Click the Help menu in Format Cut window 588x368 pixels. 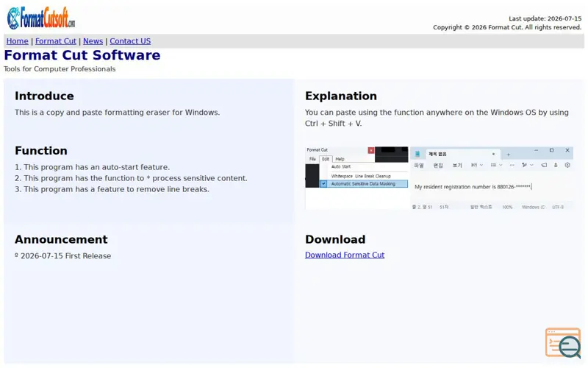tap(340, 159)
